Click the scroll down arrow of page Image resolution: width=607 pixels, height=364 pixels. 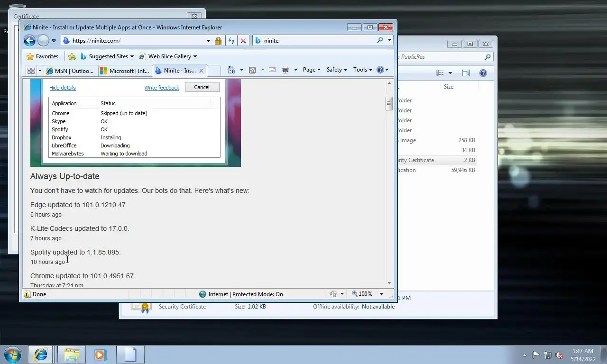coord(389,283)
